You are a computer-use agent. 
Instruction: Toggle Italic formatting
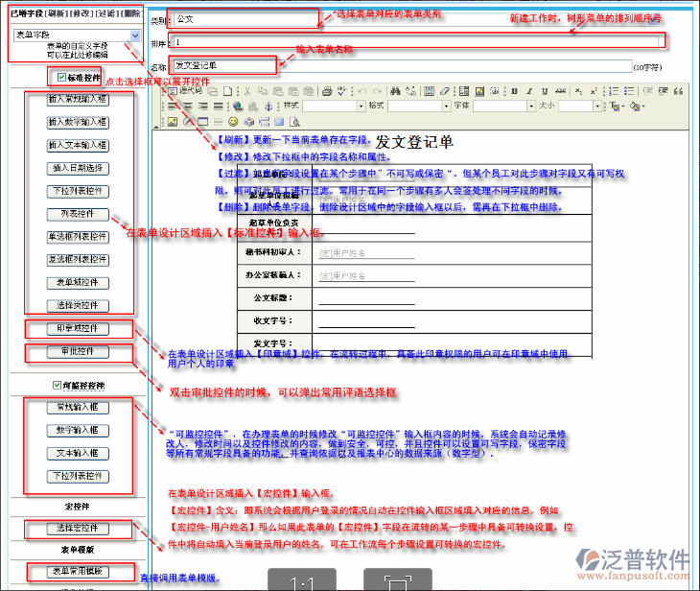529,91
